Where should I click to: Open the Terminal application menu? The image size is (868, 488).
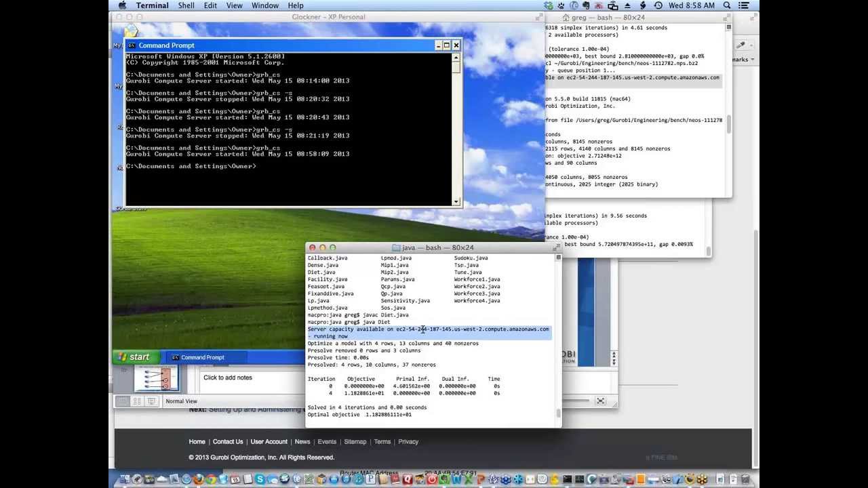(153, 5)
